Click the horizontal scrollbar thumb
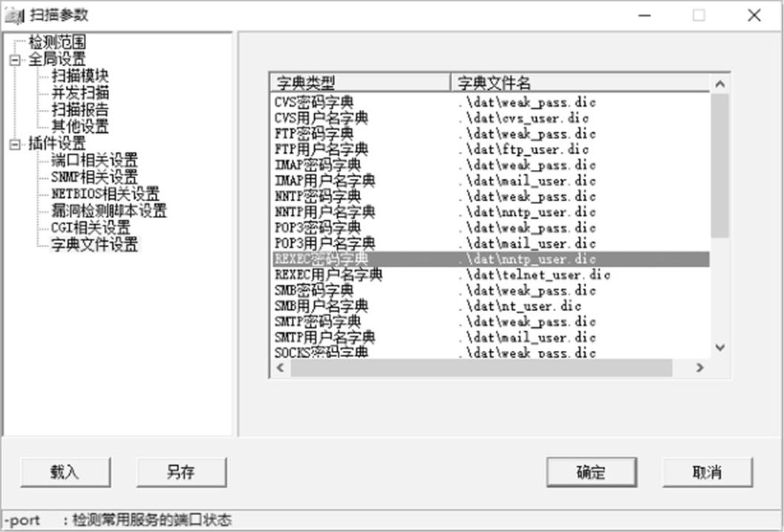This screenshot has height=532, width=784. [x=482, y=368]
